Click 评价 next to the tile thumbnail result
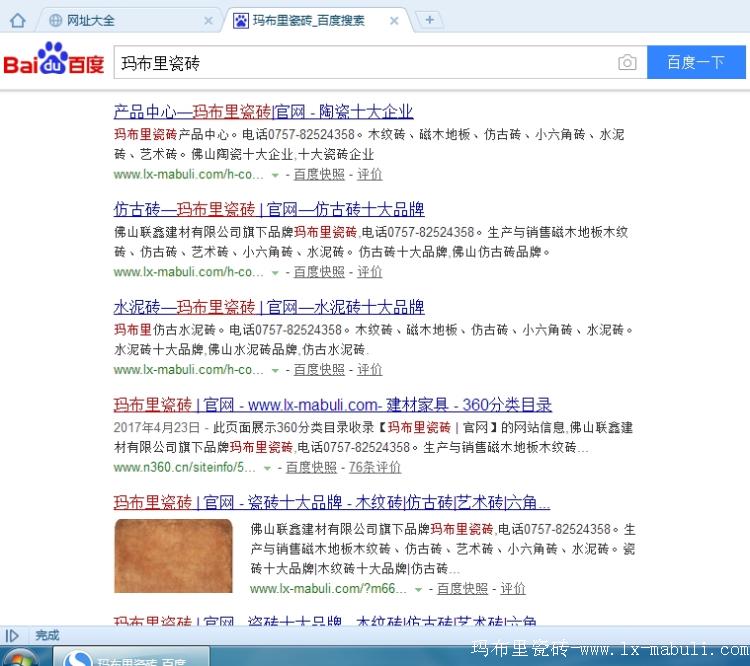Viewport: 750px width, 666px height. click(513, 589)
